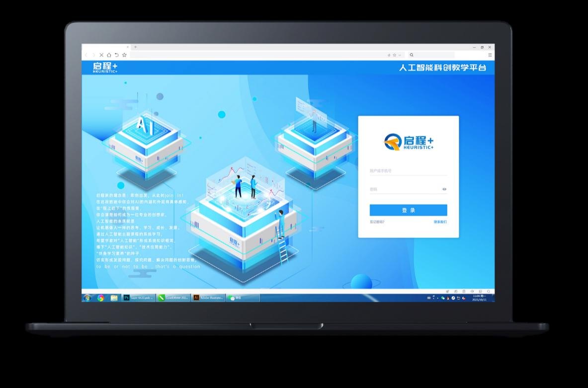Stop page loading with the X icon
The width and height of the screenshot is (588, 388).
point(101,55)
